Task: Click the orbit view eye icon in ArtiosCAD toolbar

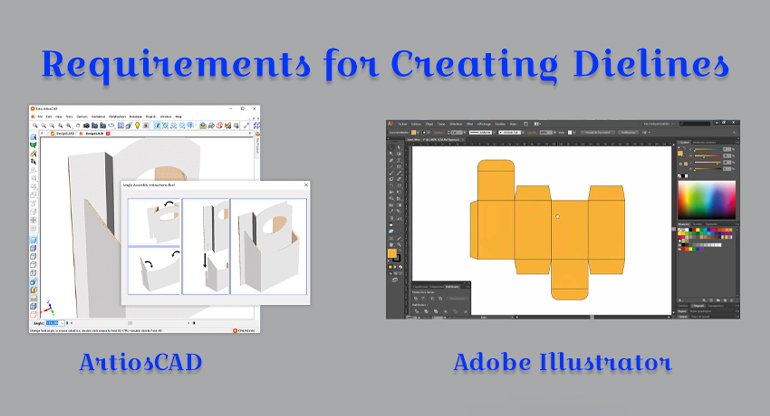Action: point(111,126)
